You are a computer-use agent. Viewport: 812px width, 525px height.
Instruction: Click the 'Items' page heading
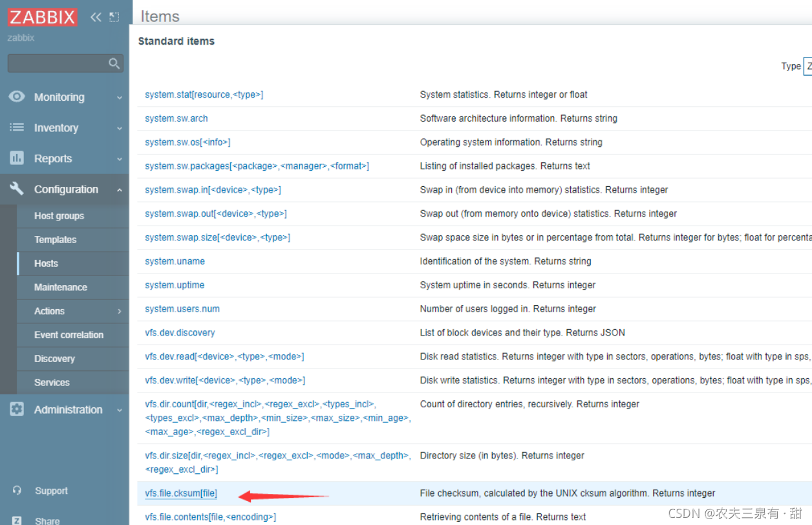[160, 16]
